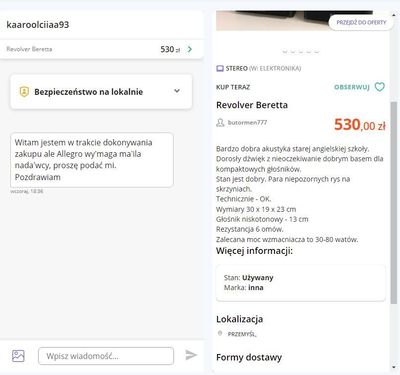Click the scrollbar down arrow
The width and height of the screenshot is (400, 375).
pyautogui.click(x=394, y=368)
